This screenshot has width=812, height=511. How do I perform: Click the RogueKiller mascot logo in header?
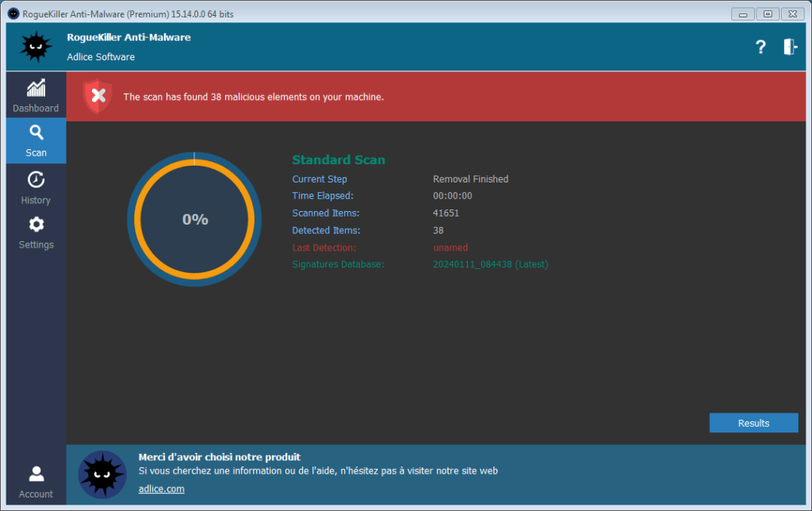[36, 47]
